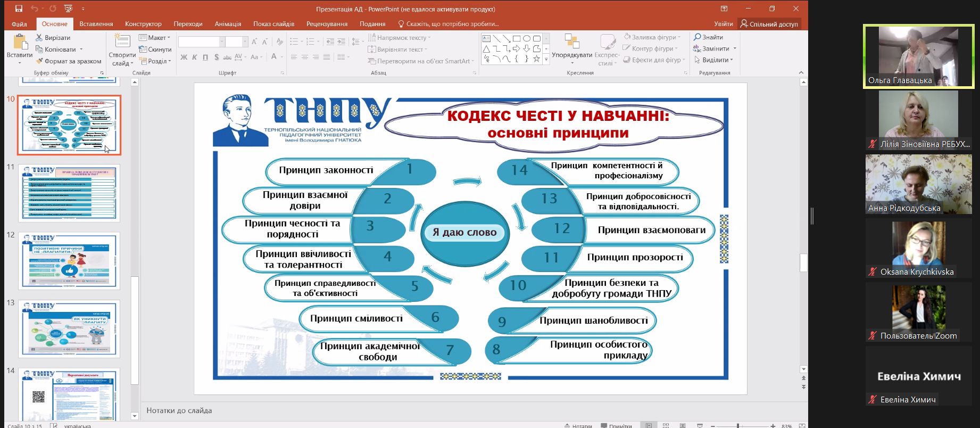Switch to normal view in status bar
This screenshot has width=980, height=428.
(x=649, y=425)
